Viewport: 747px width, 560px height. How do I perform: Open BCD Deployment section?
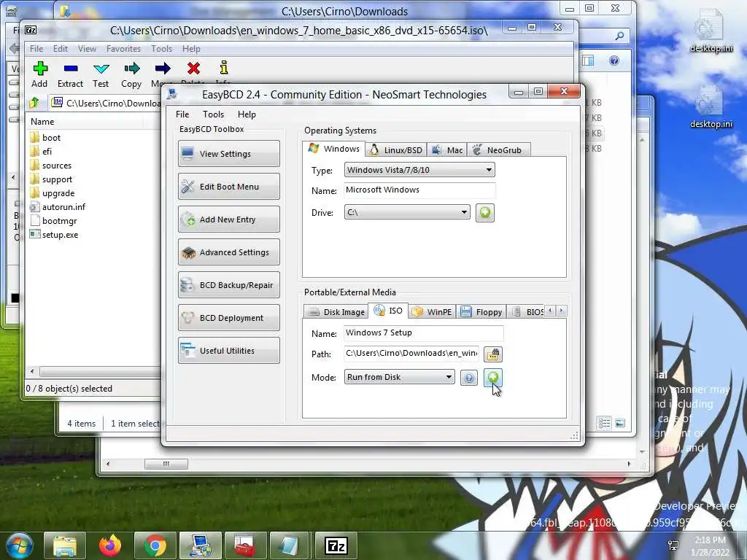pyautogui.click(x=228, y=318)
